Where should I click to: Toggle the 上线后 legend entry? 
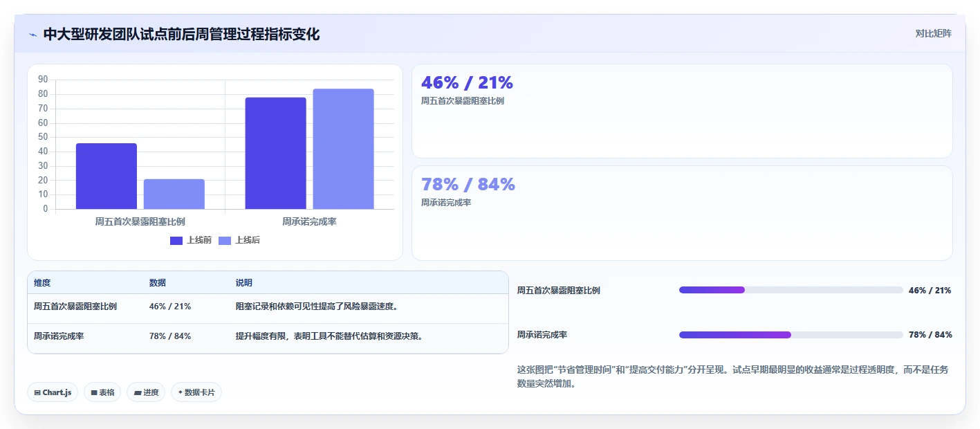tap(239, 240)
